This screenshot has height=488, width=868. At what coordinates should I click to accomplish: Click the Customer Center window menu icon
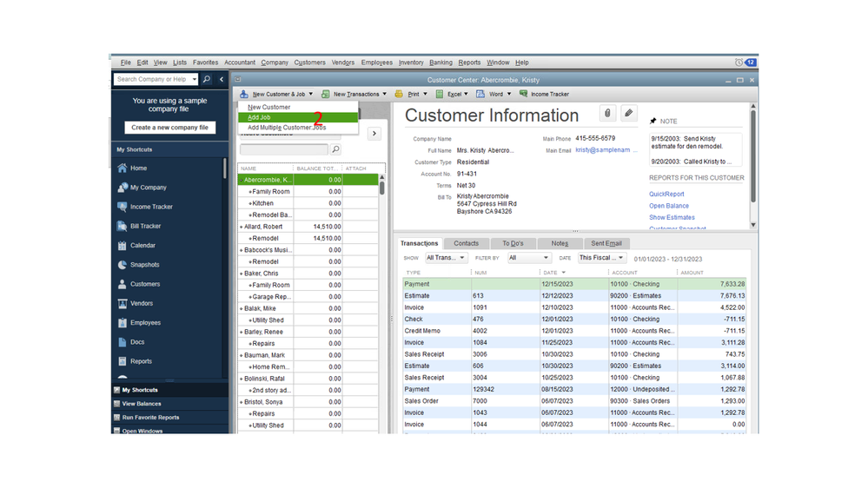tap(237, 80)
